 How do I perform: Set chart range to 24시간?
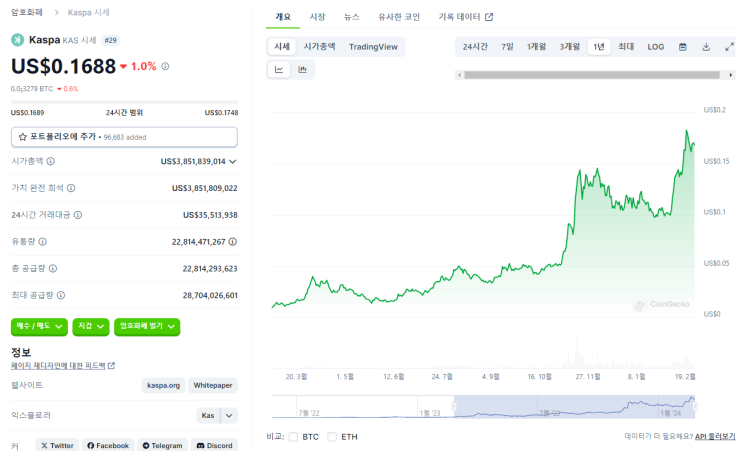pos(475,47)
